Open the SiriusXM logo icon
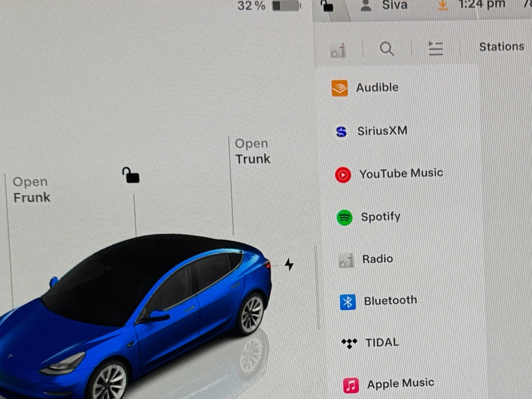Image resolution: width=532 pixels, height=399 pixels. 341,132
